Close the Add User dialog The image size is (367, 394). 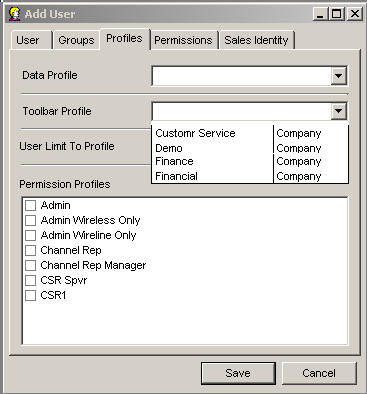(x=355, y=14)
